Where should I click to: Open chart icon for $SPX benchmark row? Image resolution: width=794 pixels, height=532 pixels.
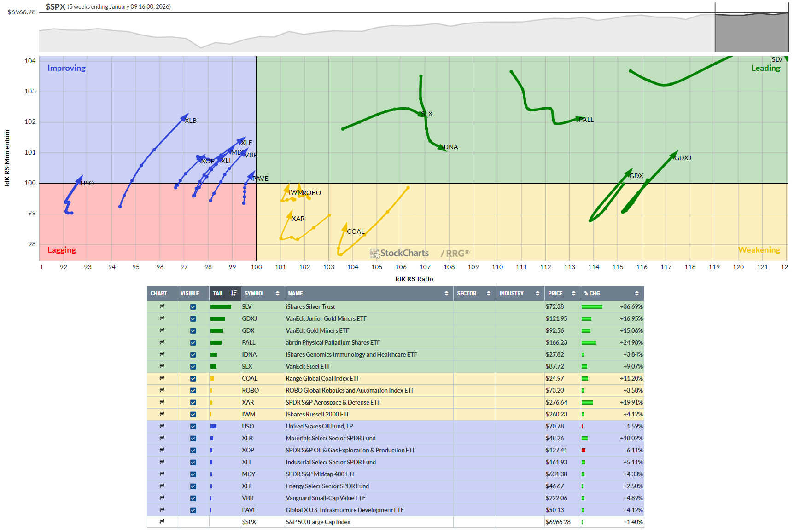pos(162,522)
